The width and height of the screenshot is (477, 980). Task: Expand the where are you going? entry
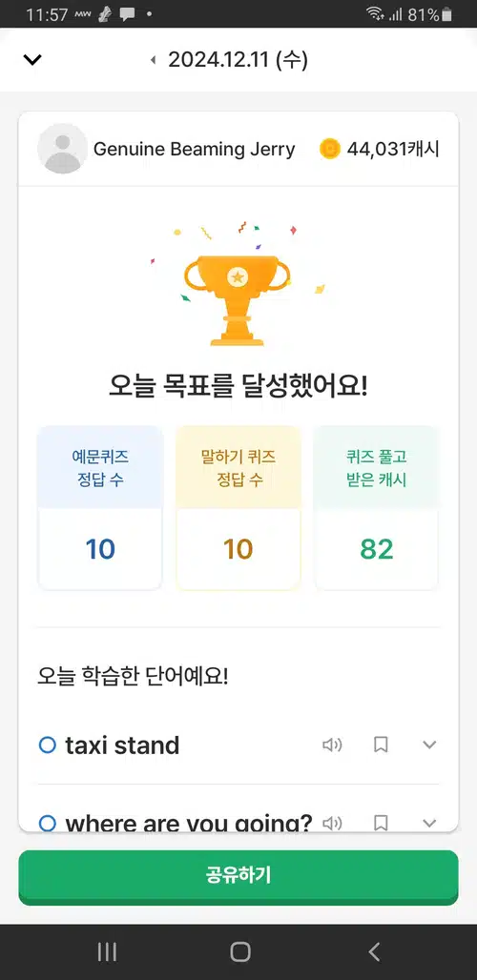[429, 823]
